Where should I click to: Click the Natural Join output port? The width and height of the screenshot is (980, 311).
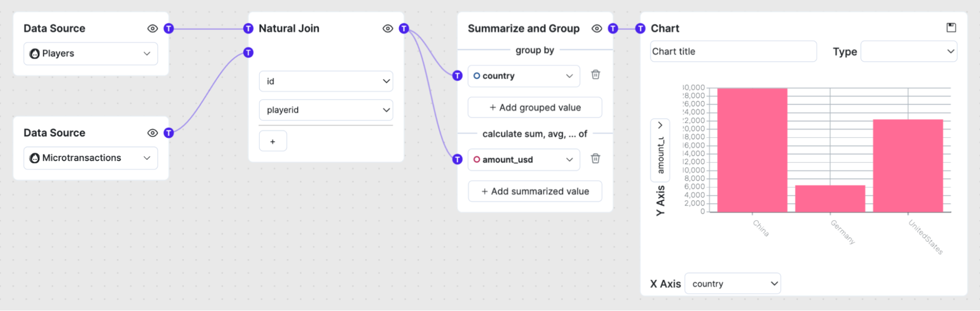(x=404, y=28)
